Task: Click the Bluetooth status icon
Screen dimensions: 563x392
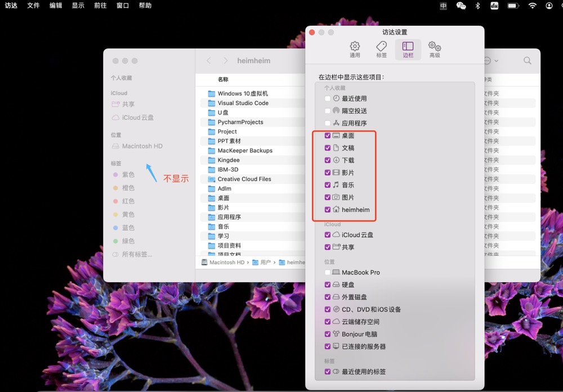Action: point(477,6)
